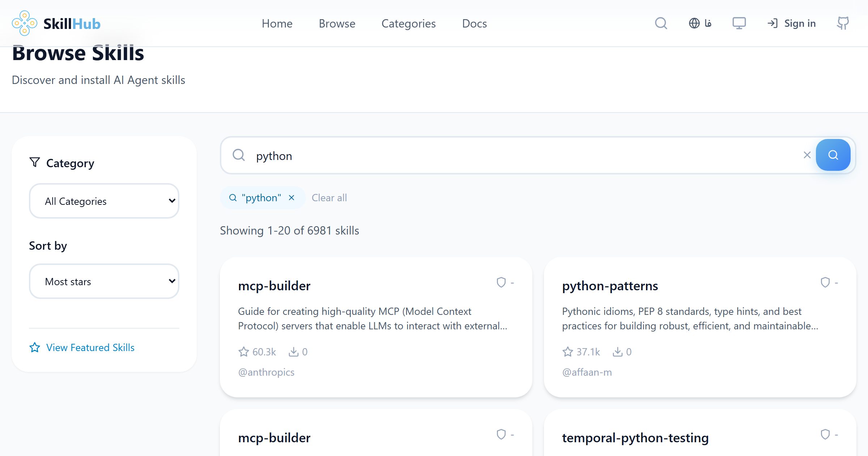The height and width of the screenshot is (456, 868).
Task: Click the star icon showing 60.3k
Action: click(243, 351)
